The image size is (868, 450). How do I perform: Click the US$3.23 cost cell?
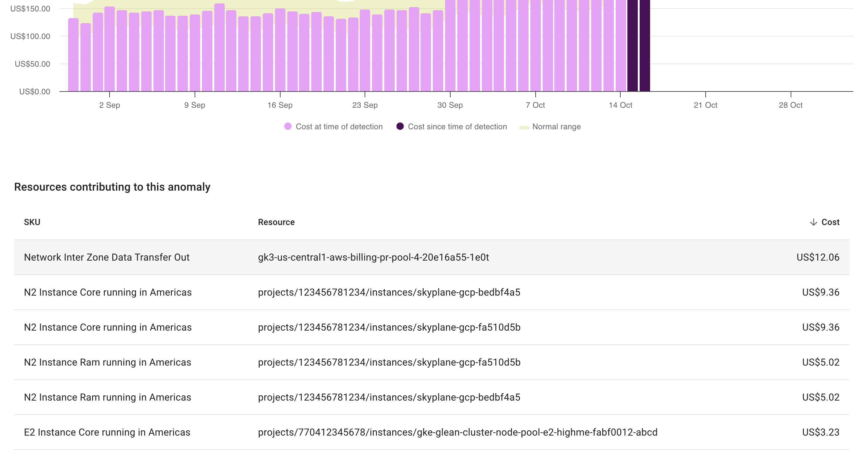[x=820, y=433]
